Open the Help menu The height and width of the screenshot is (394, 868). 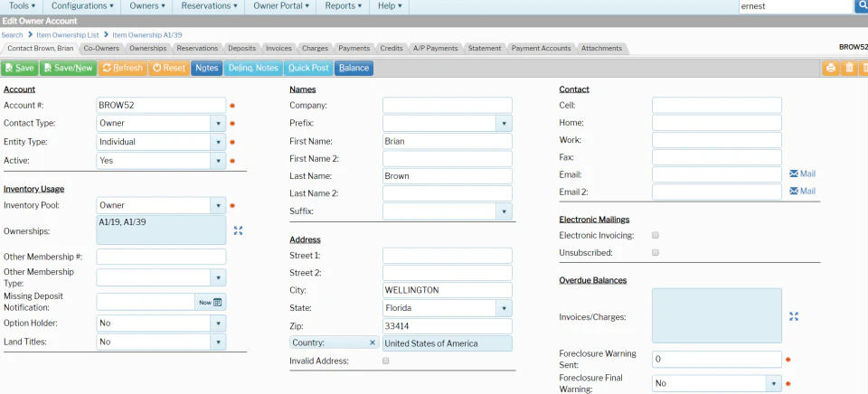coord(389,6)
